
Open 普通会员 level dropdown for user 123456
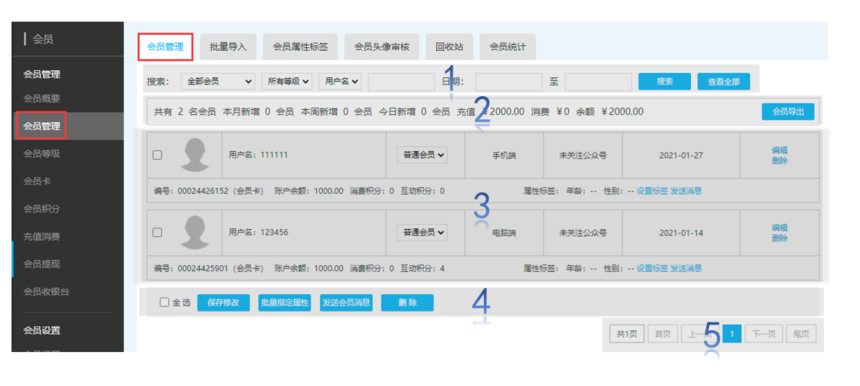click(422, 232)
